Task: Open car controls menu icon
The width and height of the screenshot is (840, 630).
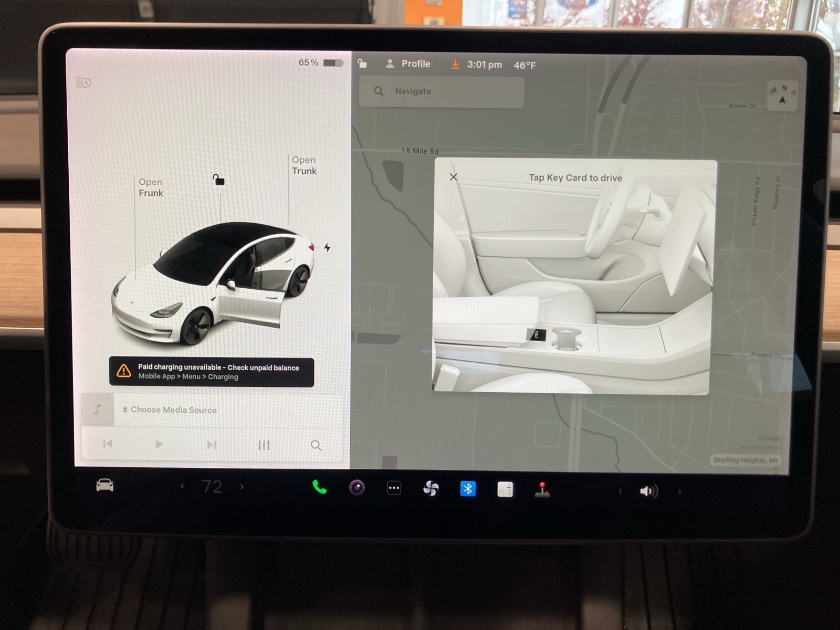Action: click(x=105, y=485)
